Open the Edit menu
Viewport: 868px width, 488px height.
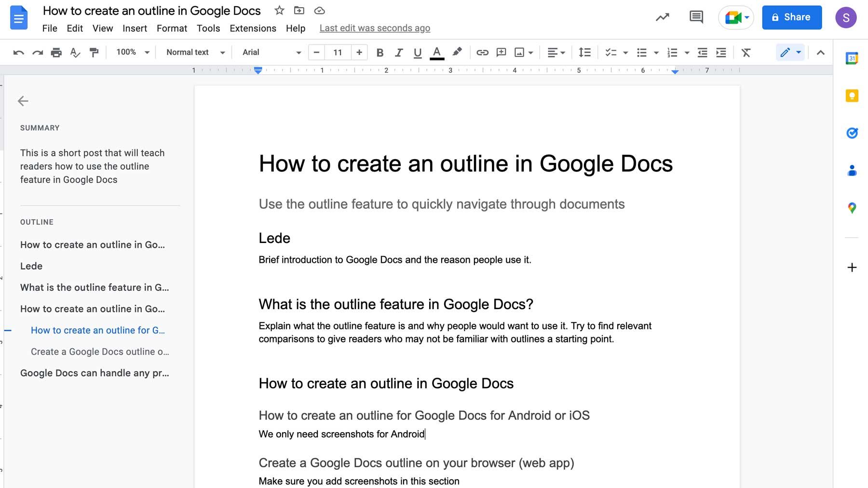[x=75, y=28]
